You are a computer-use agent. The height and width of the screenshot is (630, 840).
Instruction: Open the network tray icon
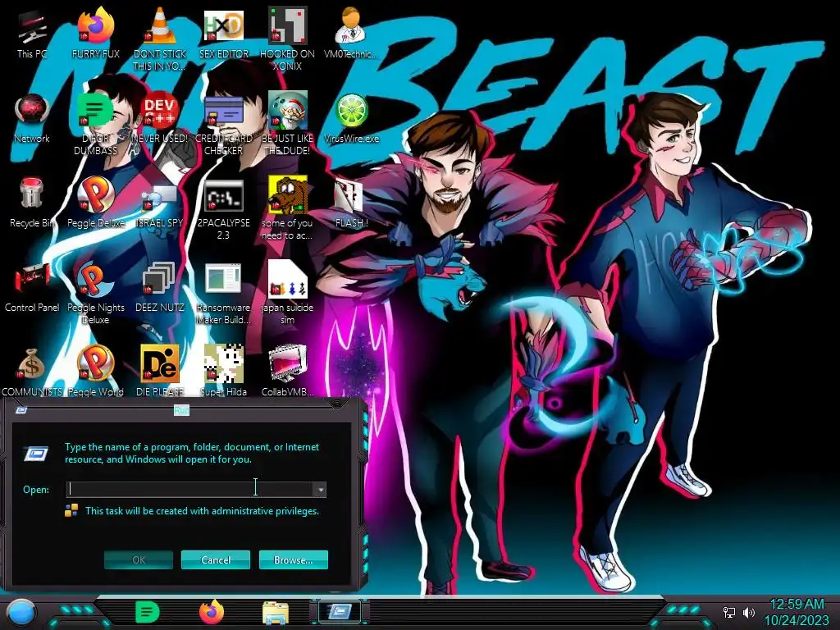pos(729,612)
